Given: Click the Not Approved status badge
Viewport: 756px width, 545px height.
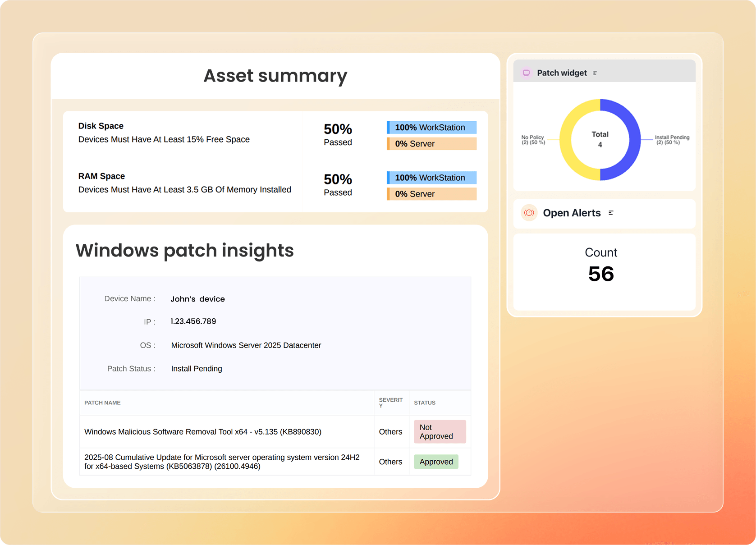Looking at the screenshot, I should tap(440, 432).
